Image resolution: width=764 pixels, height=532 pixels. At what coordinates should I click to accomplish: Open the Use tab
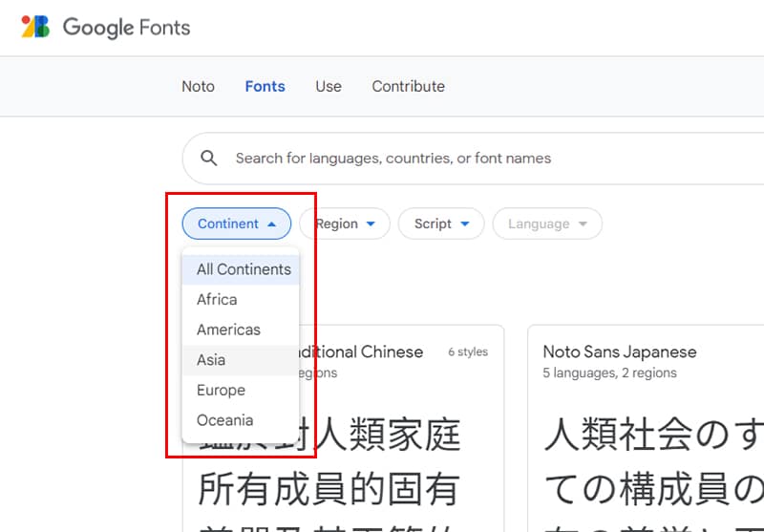pos(329,86)
